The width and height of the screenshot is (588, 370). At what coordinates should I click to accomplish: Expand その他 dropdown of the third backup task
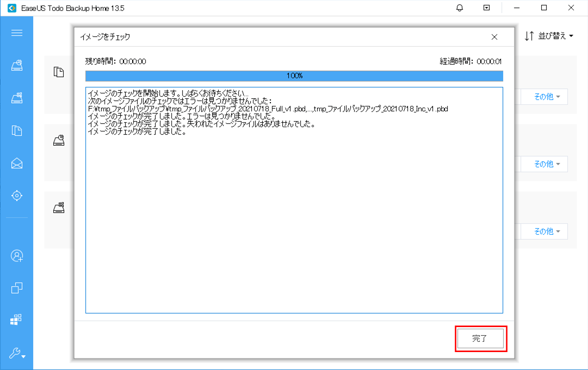tap(546, 231)
